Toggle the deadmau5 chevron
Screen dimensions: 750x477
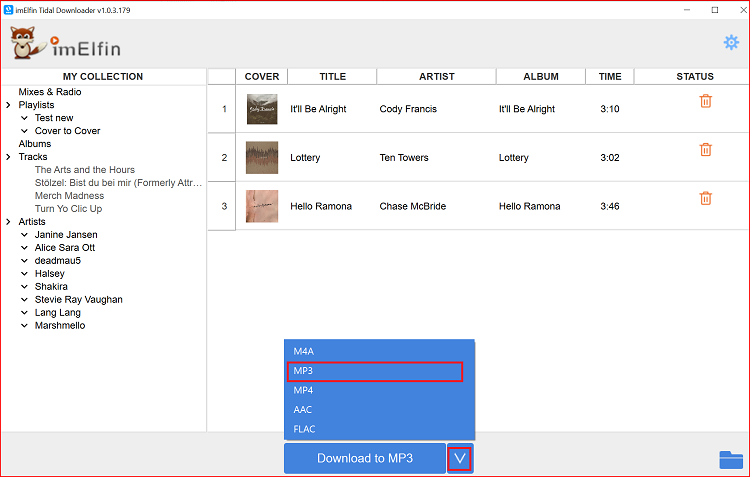click(24, 260)
